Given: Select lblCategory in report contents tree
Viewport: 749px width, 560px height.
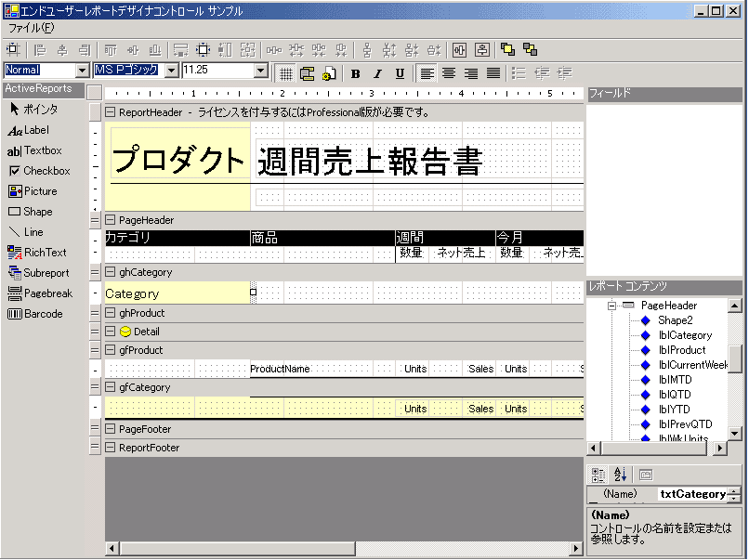Looking at the screenshot, I should pos(685,335).
